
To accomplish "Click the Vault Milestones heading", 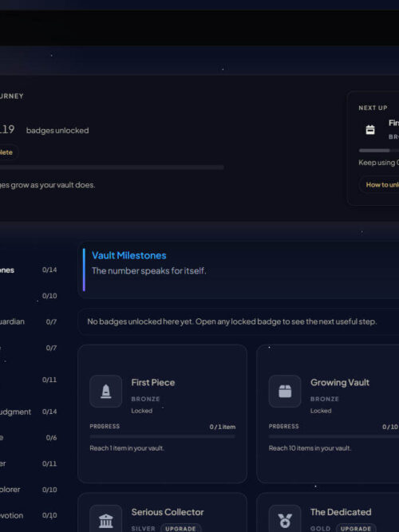I will 129,255.
